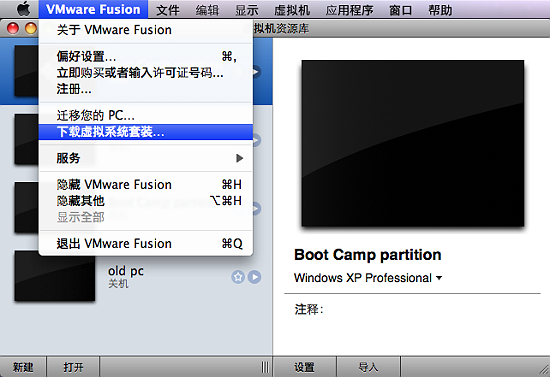Image resolution: width=550 pixels, height=377 pixels.
Task: Choose the 注册… menu item
Action: [146, 89]
